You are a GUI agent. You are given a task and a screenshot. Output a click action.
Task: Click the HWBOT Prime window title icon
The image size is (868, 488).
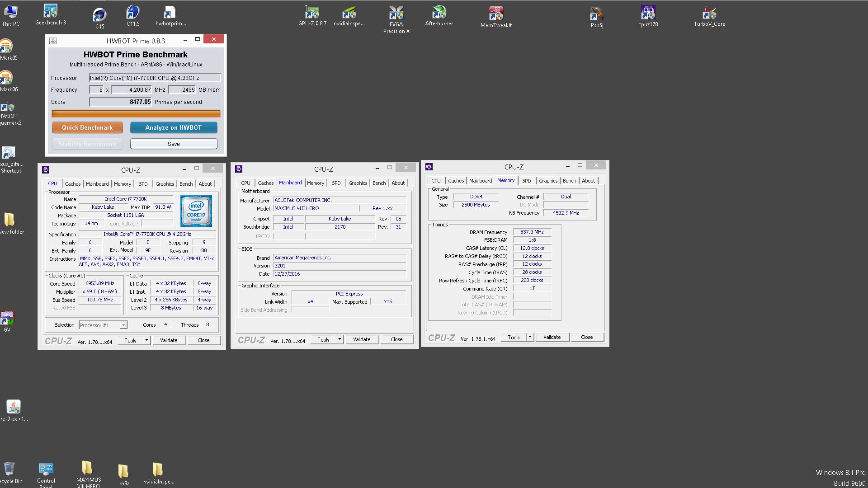point(53,41)
